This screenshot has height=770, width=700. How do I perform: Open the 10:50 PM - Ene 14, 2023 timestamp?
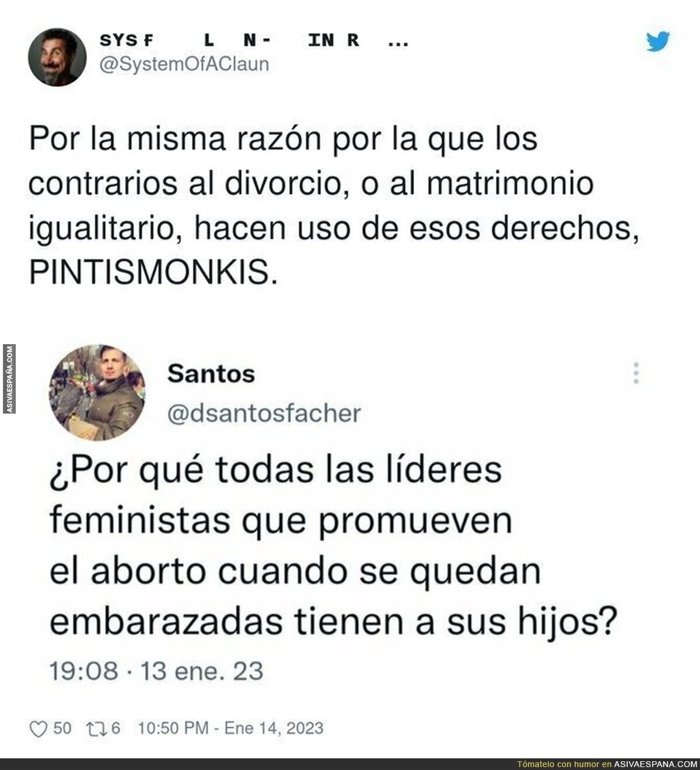tap(230, 729)
